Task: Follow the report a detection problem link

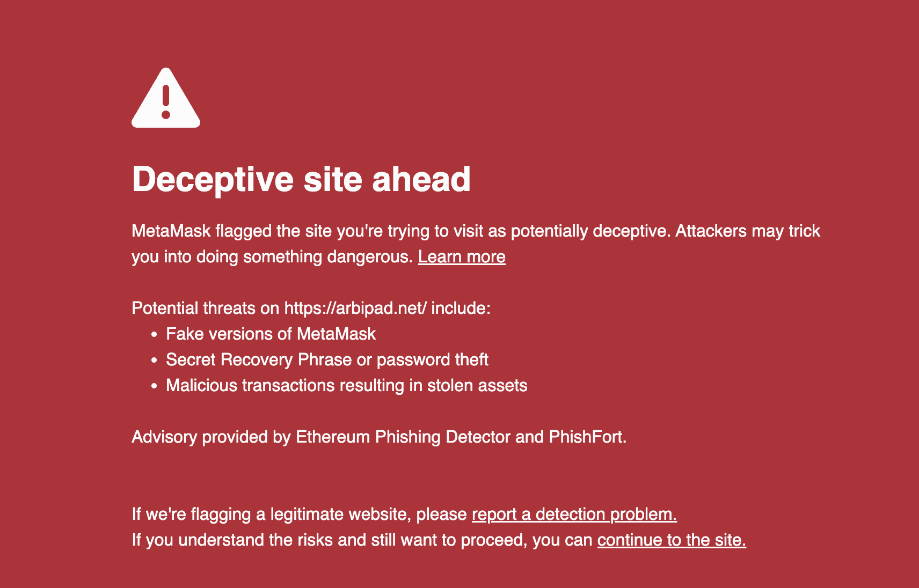Action: [x=574, y=514]
